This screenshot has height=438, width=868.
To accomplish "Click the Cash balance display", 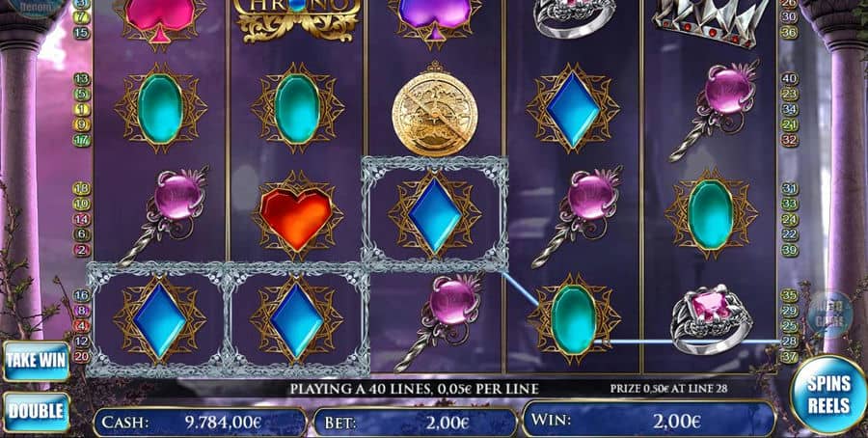I will click(200, 423).
